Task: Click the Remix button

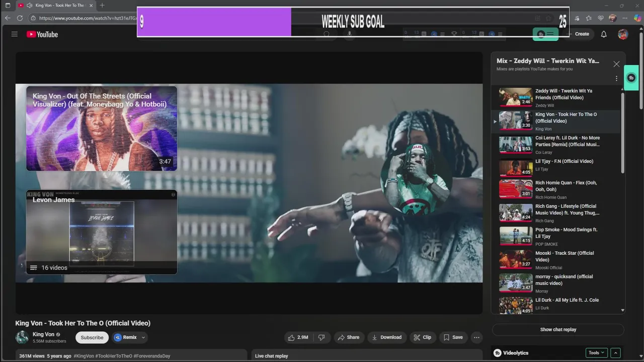Action: coord(126,337)
